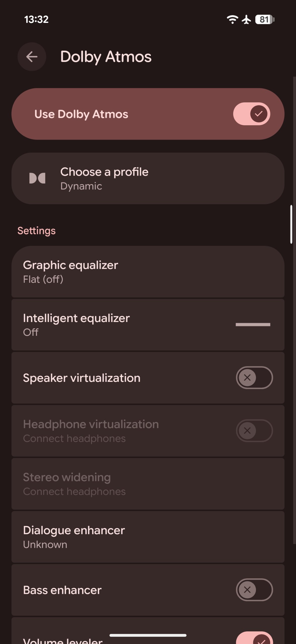Tap the Wi-Fi status icon
Image resolution: width=296 pixels, height=644 pixels.
[232, 19]
